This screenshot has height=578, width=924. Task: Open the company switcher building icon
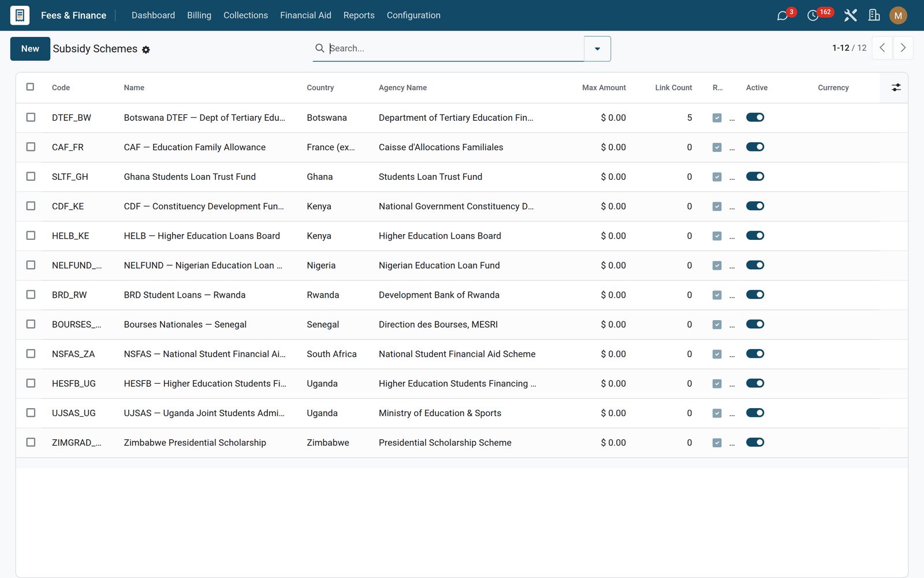click(x=874, y=16)
